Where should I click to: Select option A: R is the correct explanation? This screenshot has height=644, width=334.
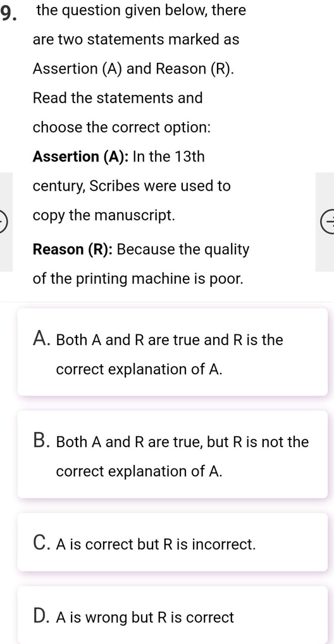click(x=172, y=352)
